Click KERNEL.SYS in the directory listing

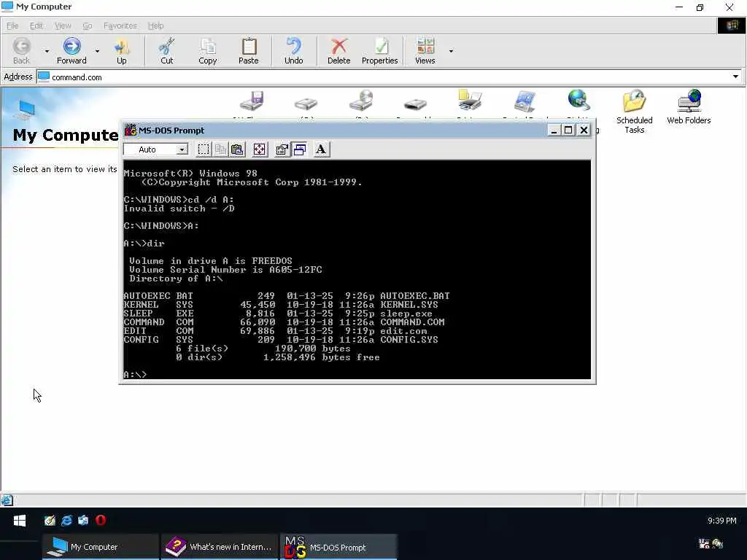(409, 305)
